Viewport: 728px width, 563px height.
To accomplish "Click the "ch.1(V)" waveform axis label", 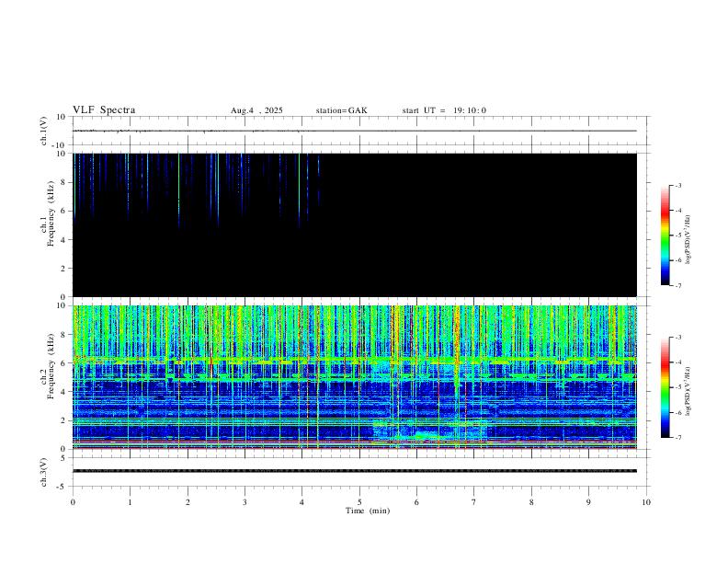I will coord(44,131).
